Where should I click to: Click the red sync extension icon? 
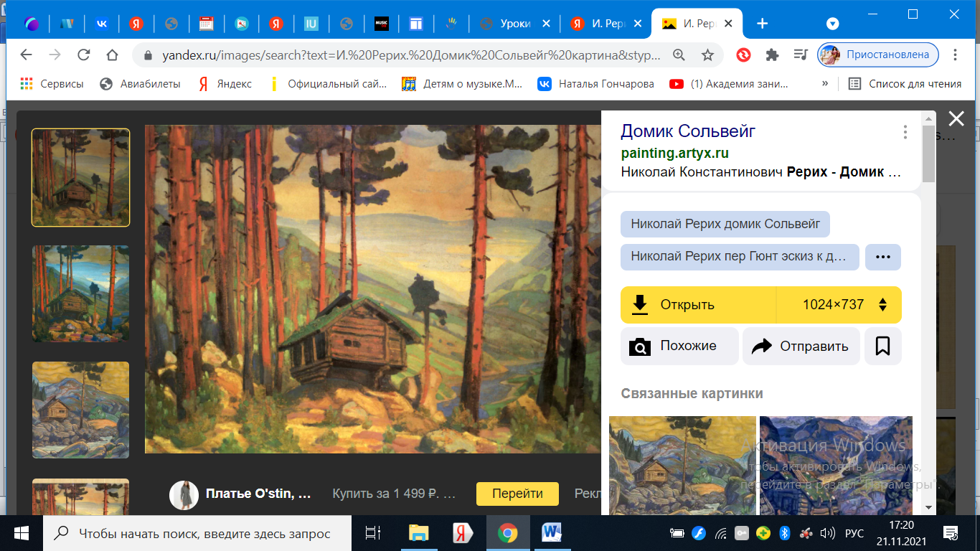pos(743,55)
